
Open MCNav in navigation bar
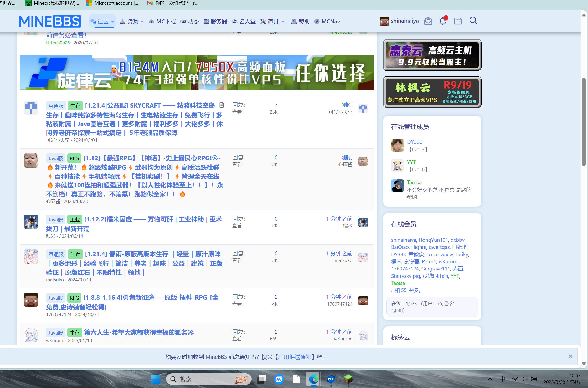coord(327,21)
